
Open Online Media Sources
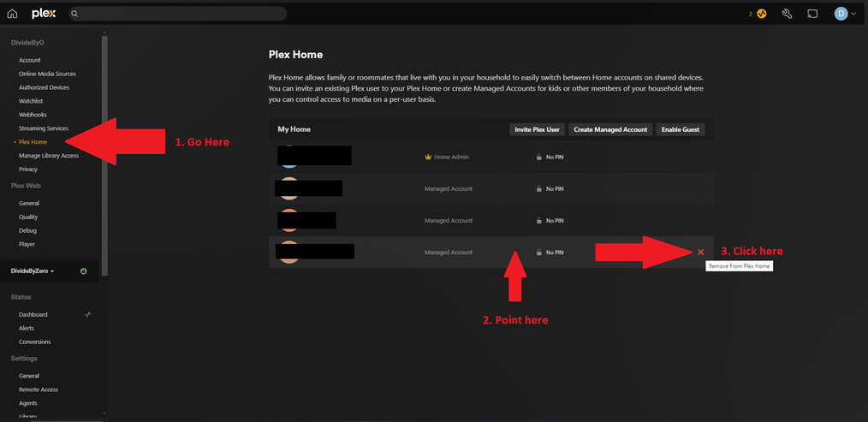[x=48, y=74]
